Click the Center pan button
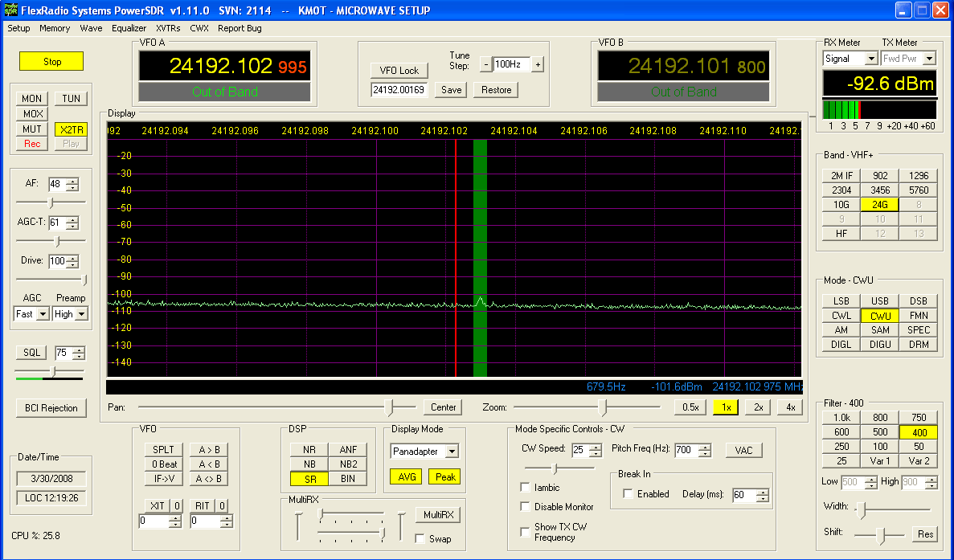The image size is (954, 560). [x=444, y=407]
